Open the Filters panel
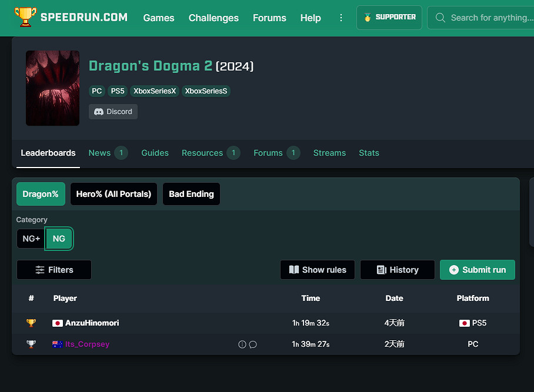534x392 pixels. click(54, 270)
